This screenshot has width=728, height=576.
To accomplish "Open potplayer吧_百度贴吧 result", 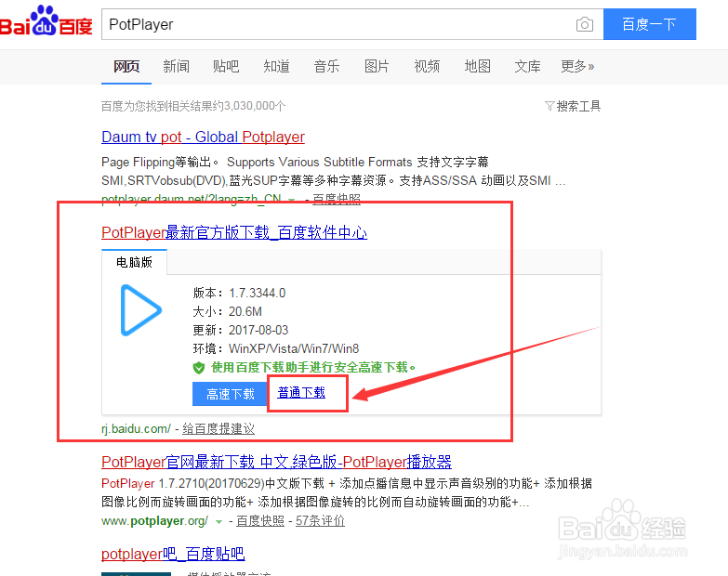I will (173, 554).
